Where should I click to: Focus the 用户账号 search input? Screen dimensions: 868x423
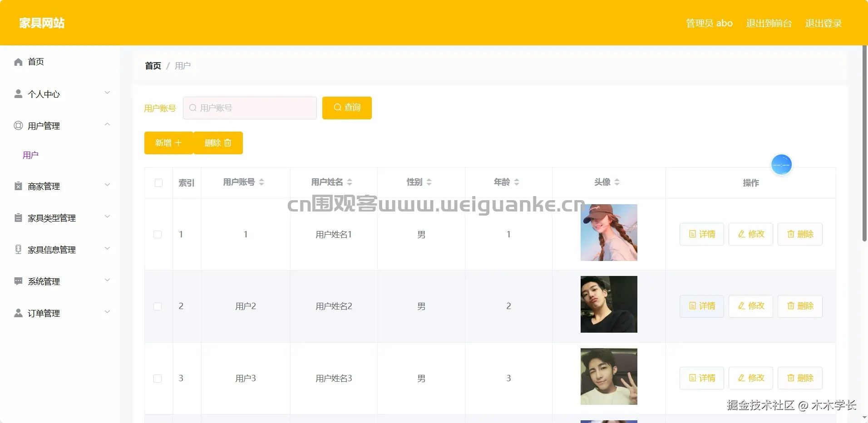[x=250, y=108]
